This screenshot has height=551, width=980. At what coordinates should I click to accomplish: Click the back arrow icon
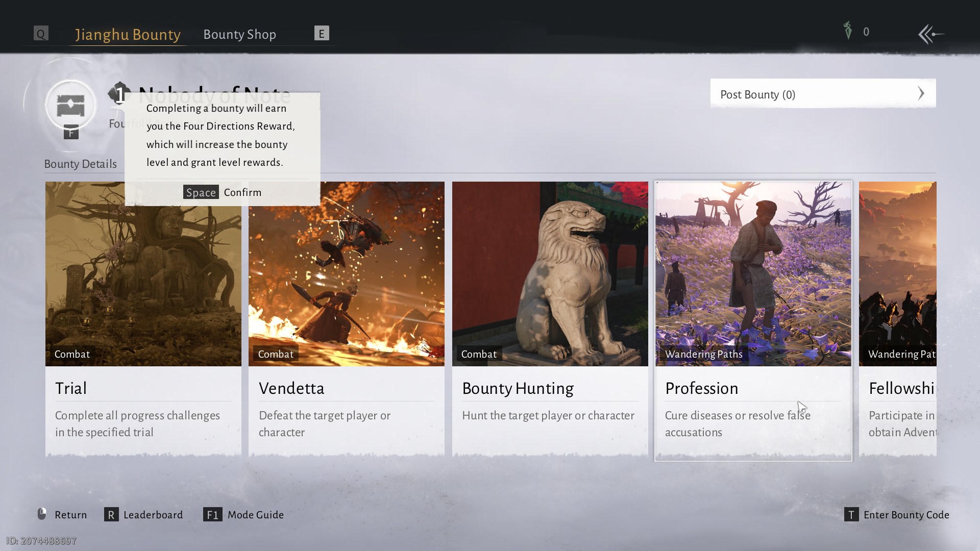click(x=930, y=34)
